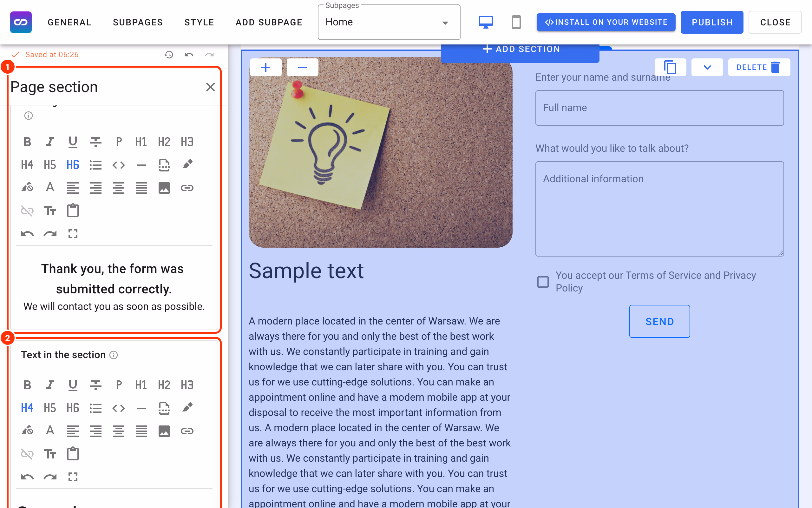Screen dimensions: 812x508
Task: Select the H6 heading in the first editor toolbar
Action: point(73,165)
